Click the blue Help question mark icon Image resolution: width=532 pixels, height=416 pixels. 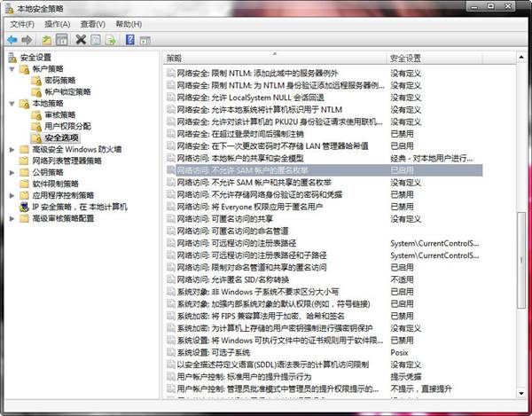click(130, 40)
